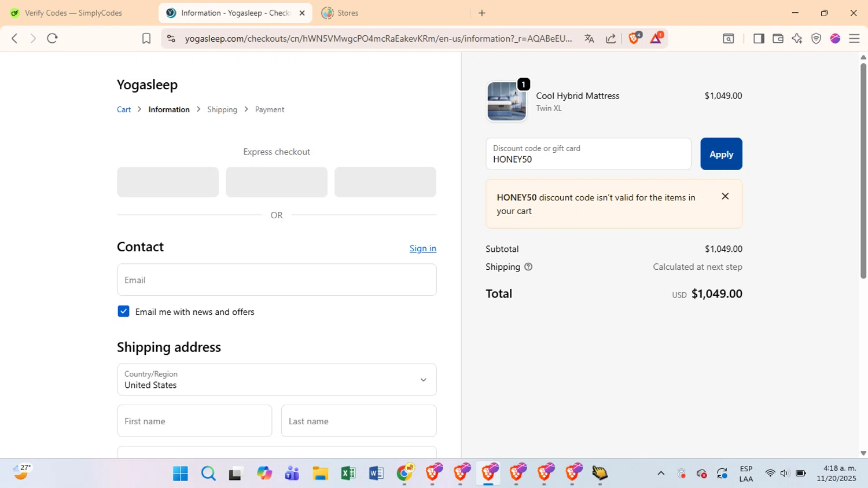
Task: Open the volume speaker tray icon
Action: (785, 474)
